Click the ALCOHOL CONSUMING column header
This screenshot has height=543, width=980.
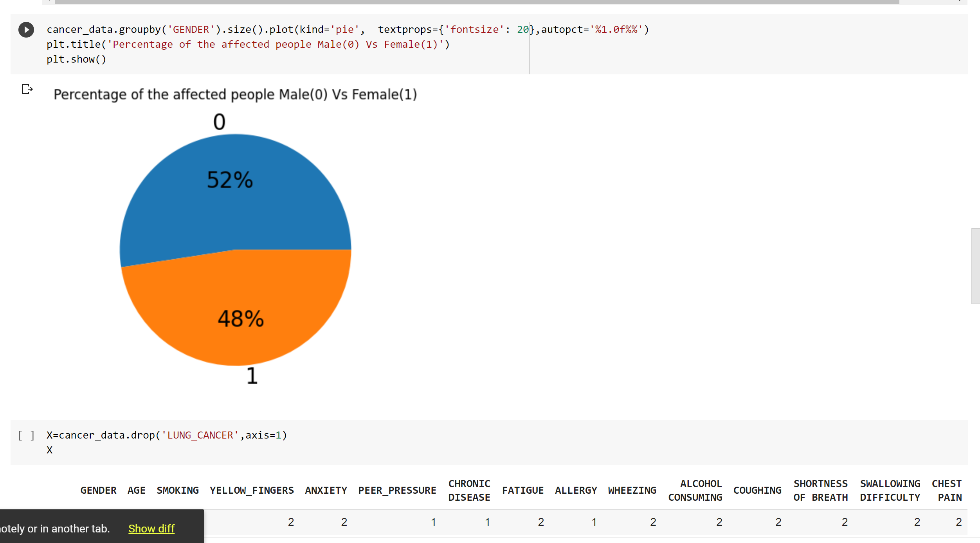(695, 490)
